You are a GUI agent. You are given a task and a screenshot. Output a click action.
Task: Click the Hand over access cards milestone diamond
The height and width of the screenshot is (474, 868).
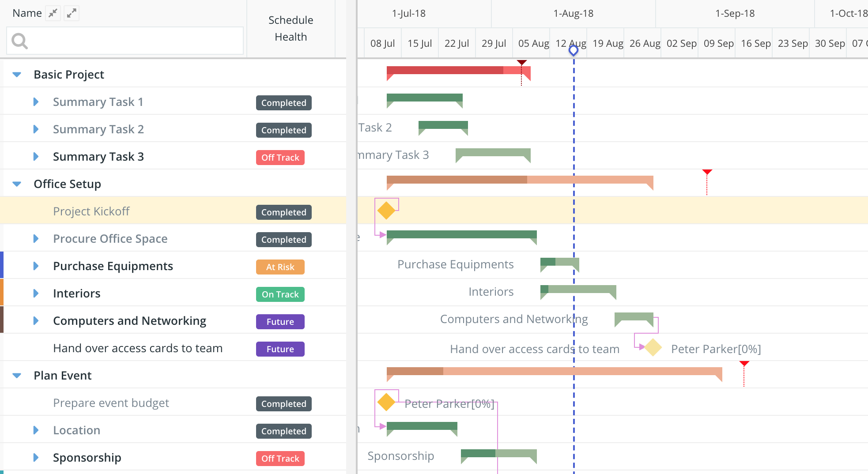(653, 347)
